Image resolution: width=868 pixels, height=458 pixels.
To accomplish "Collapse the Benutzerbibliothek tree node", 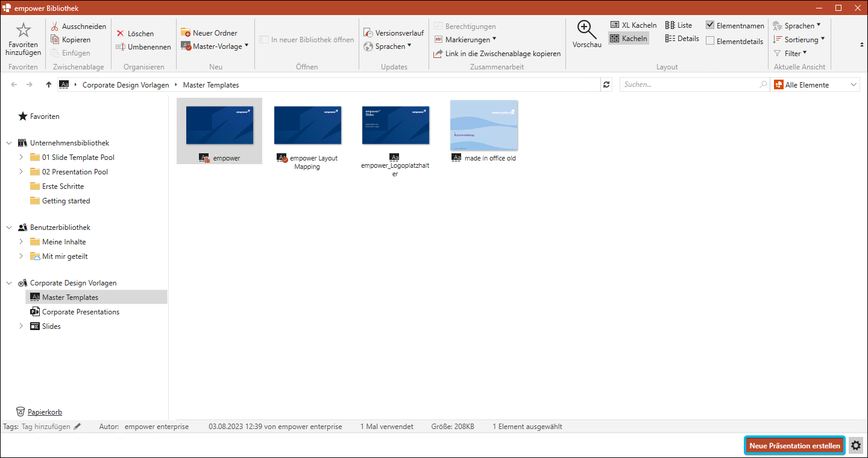I will [x=9, y=227].
